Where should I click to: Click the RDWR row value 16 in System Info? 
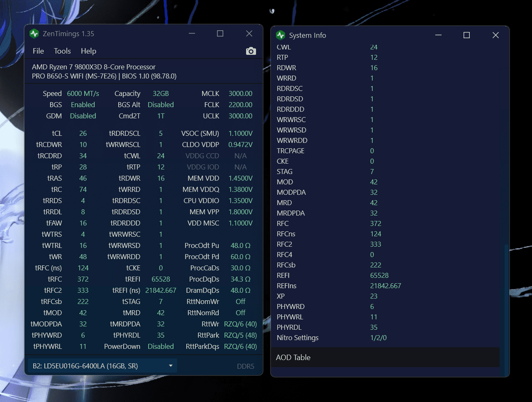pyautogui.click(x=374, y=68)
